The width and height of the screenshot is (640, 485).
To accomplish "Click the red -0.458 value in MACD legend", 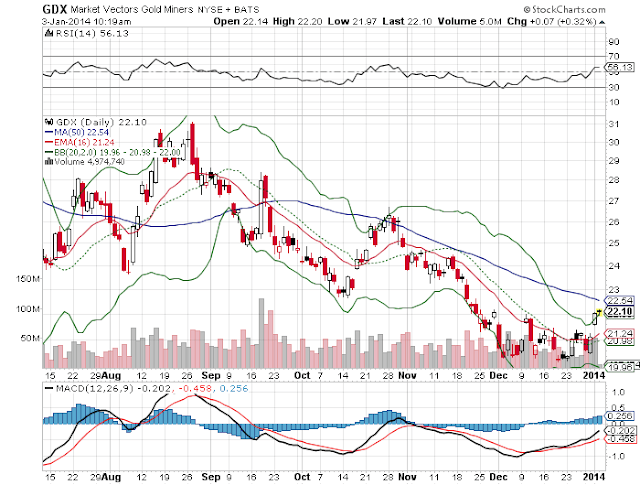I will pyautogui.click(x=195, y=388).
